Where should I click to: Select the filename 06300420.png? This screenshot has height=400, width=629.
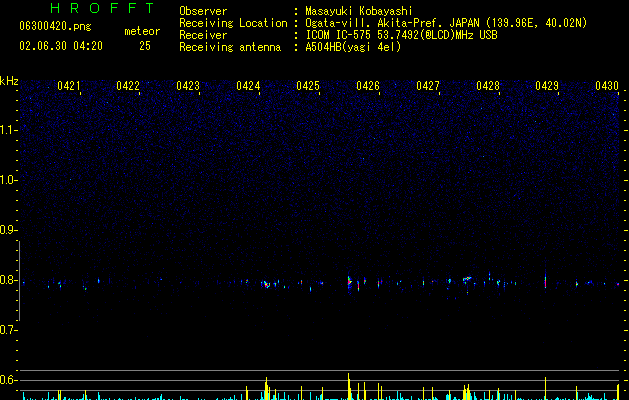coord(55,27)
